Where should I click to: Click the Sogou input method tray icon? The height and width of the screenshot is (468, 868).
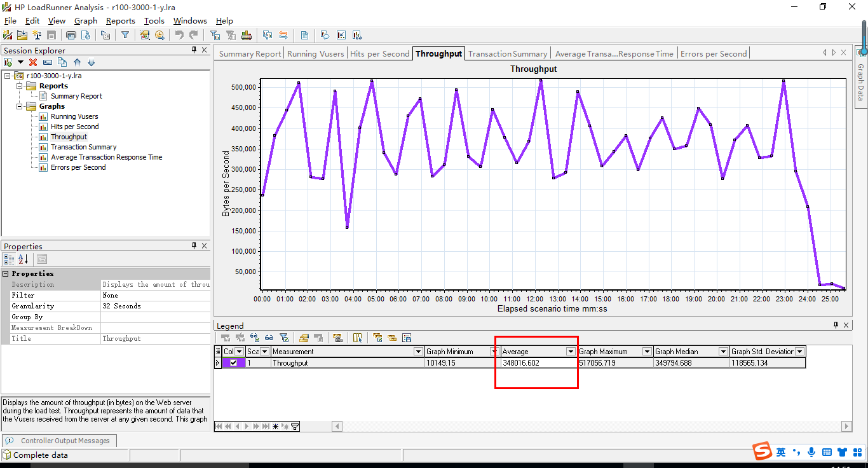coord(763,452)
